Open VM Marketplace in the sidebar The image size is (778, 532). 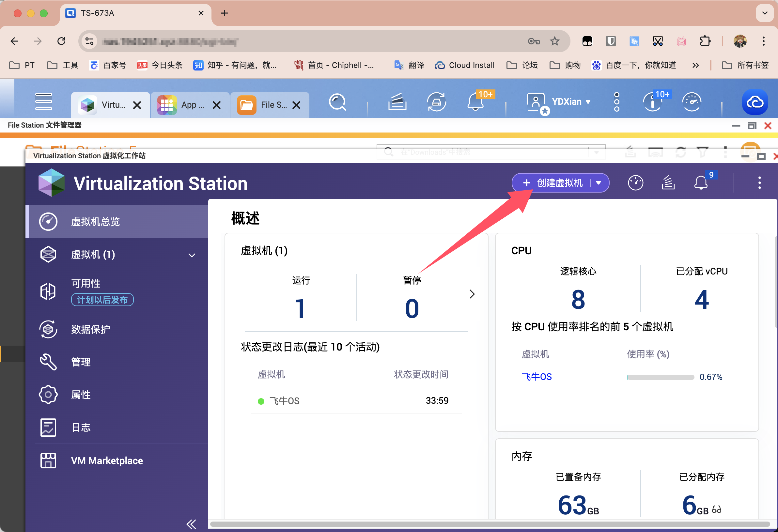(117, 461)
